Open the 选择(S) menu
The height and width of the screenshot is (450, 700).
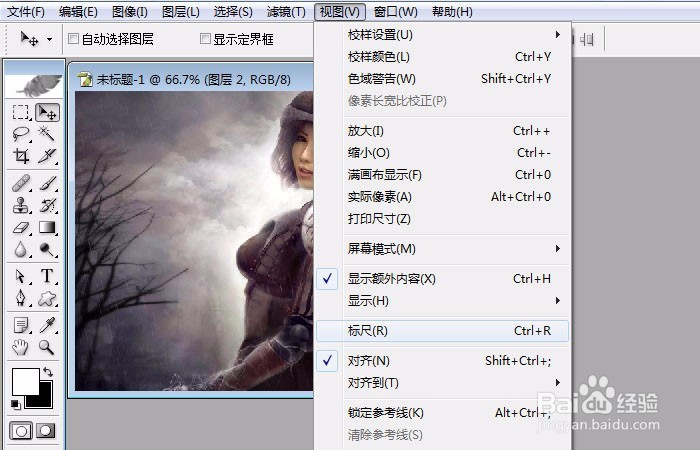point(233,12)
